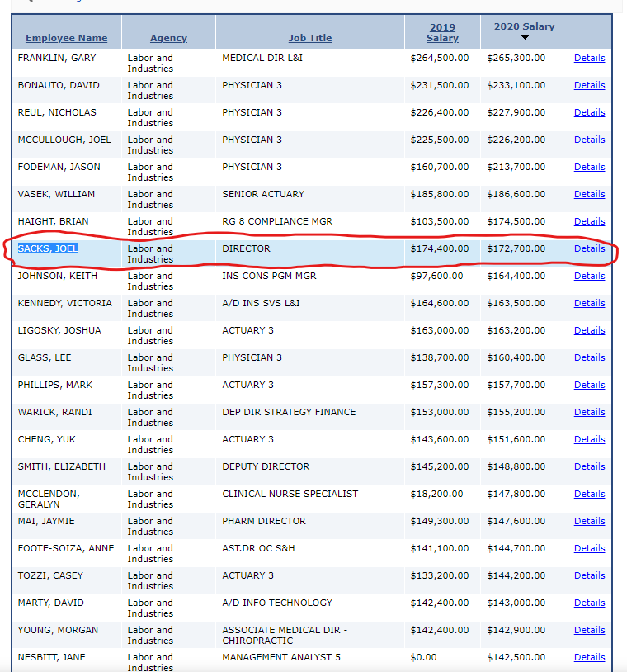Screen dimensions: 627x672
Task: Open Details for MCCLENDON, GERALYN
Action: pos(589,494)
